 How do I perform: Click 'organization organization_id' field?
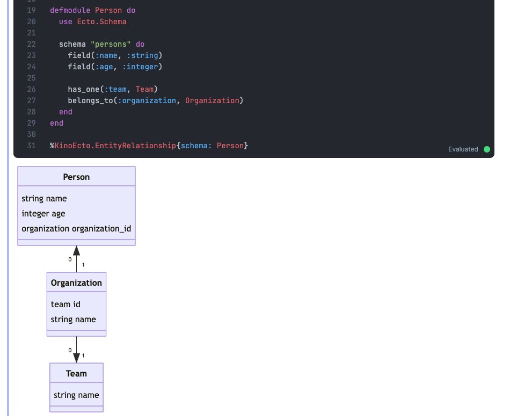76,229
